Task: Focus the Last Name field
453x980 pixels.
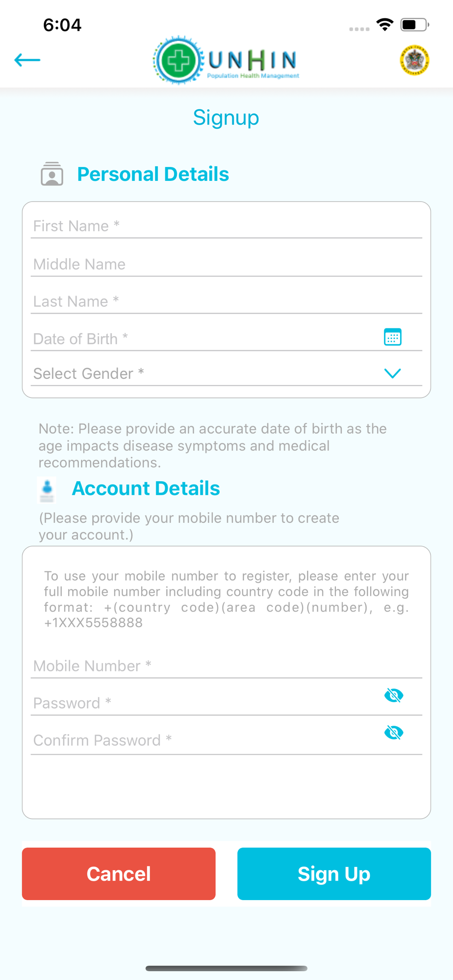Action: pyautogui.click(x=226, y=301)
